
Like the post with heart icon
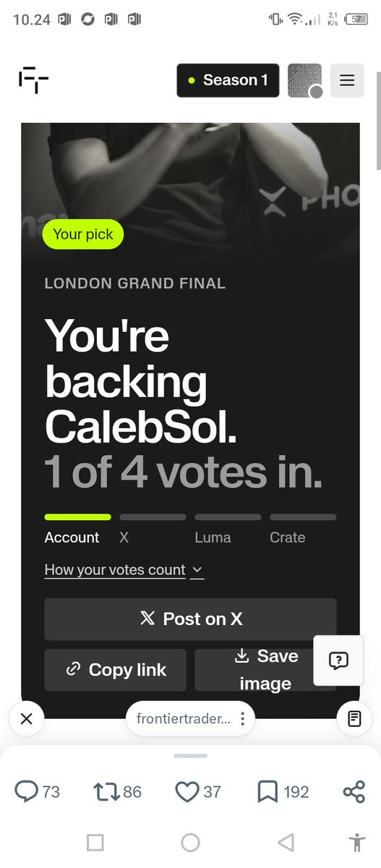pos(197,792)
